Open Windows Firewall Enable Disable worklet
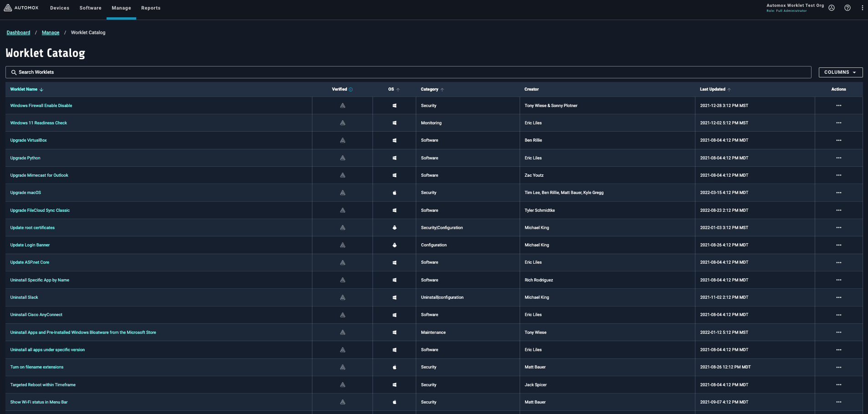 tap(41, 106)
